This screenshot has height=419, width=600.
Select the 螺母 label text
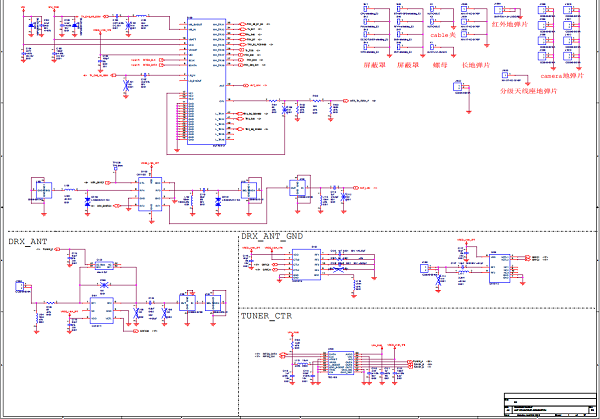[x=438, y=63]
